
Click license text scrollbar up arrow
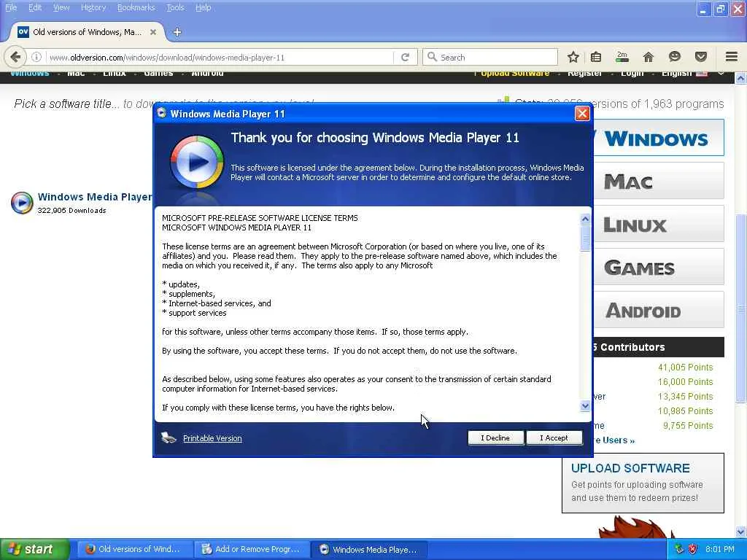tap(585, 219)
